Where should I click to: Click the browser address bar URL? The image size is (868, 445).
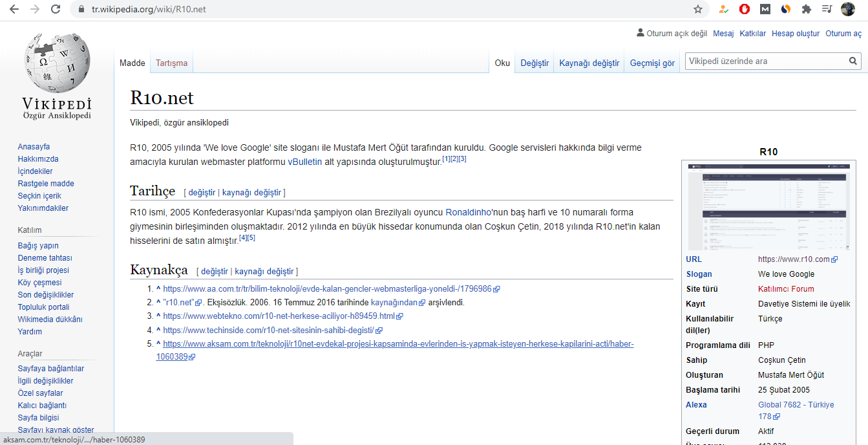click(x=149, y=10)
